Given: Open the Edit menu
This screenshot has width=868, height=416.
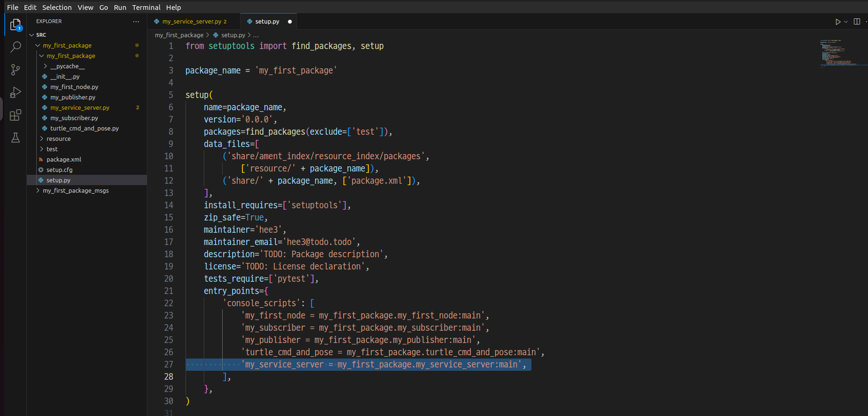Looking at the screenshot, I should (30, 7).
